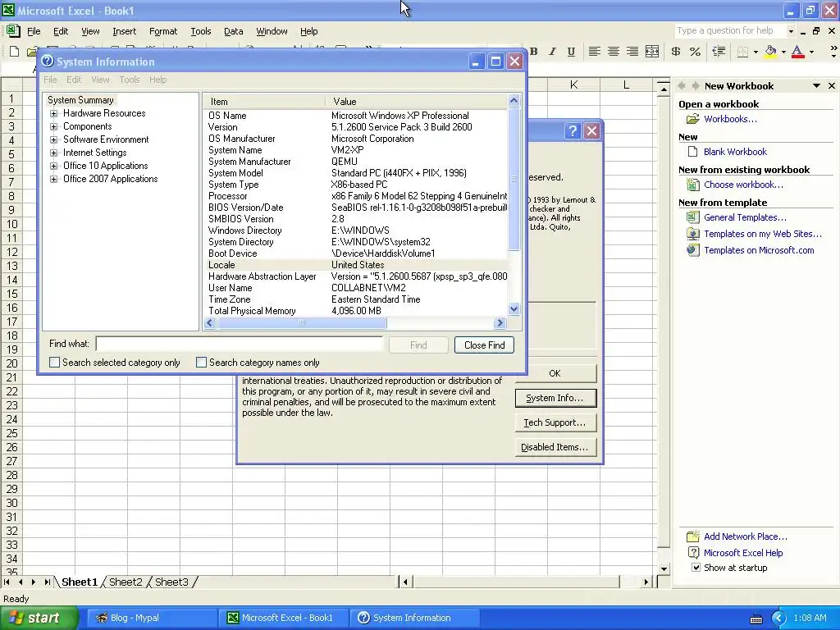
Task: Align cell text left
Action: [594, 52]
